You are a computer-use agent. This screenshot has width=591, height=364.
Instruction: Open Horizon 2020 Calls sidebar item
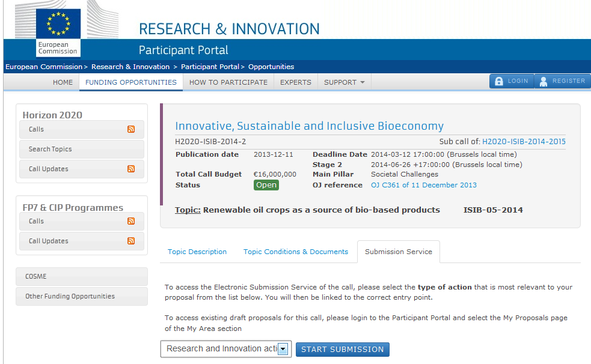point(81,129)
